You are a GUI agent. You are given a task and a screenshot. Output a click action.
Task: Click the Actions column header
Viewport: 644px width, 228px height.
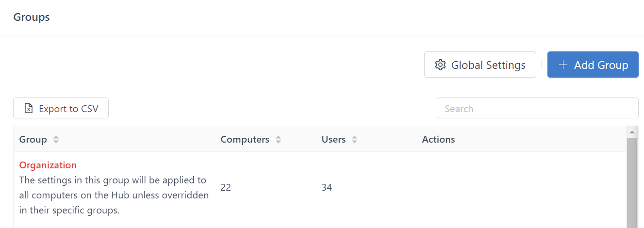point(438,140)
